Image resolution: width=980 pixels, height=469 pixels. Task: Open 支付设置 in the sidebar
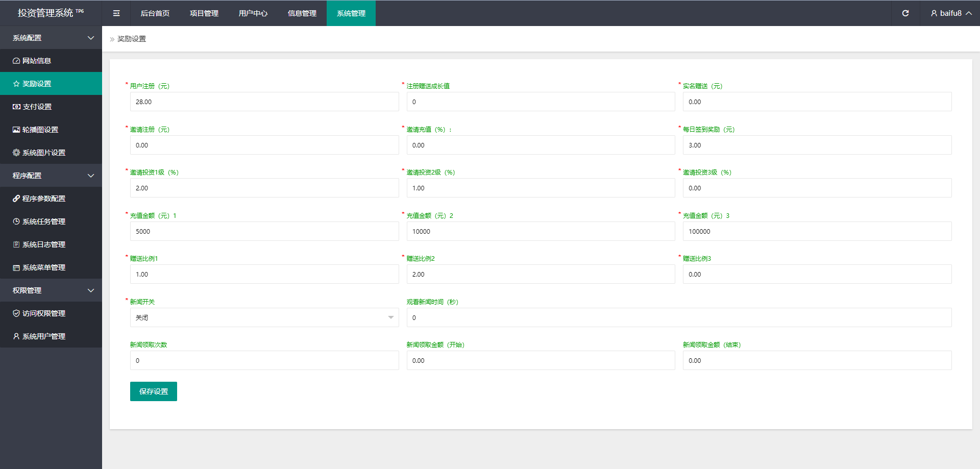(x=37, y=107)
